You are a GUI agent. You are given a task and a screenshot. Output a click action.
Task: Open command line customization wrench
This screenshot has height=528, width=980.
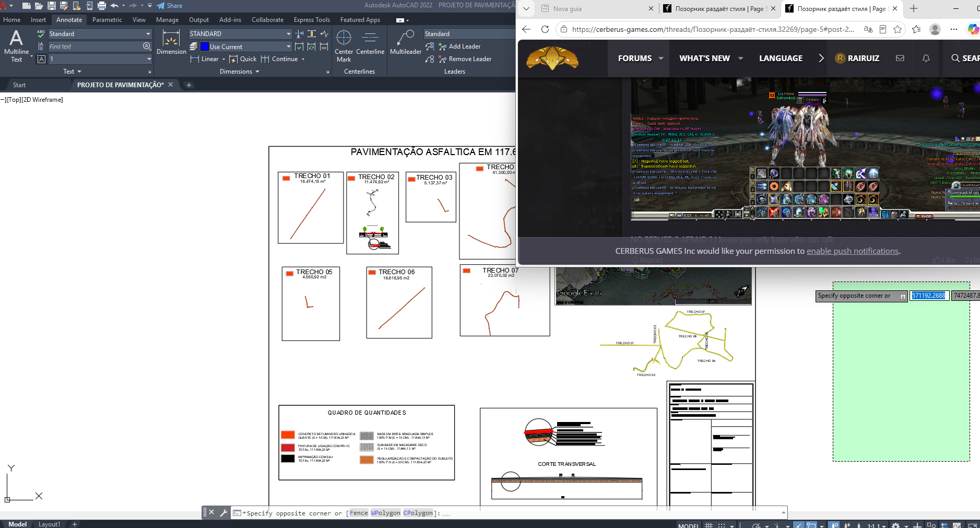(223, 513)
